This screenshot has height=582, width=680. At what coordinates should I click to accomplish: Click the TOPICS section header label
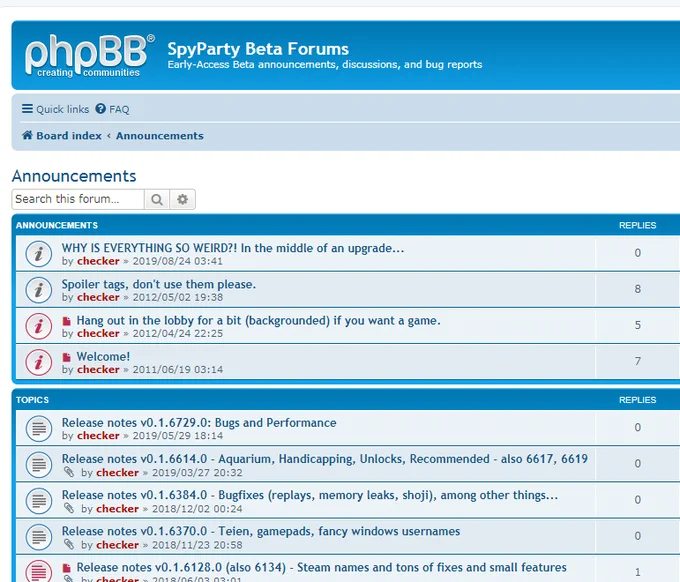(x=33, y=400)
